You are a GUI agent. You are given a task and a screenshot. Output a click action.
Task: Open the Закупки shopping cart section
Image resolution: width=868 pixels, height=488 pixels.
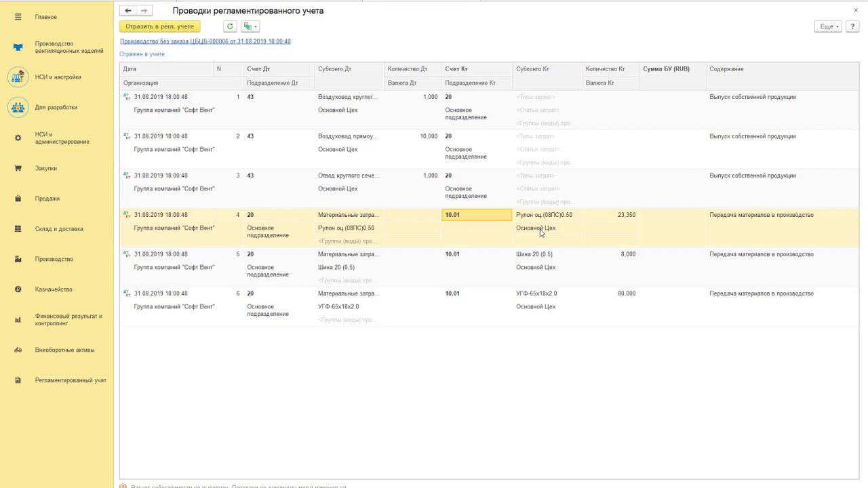click(18, 168)
